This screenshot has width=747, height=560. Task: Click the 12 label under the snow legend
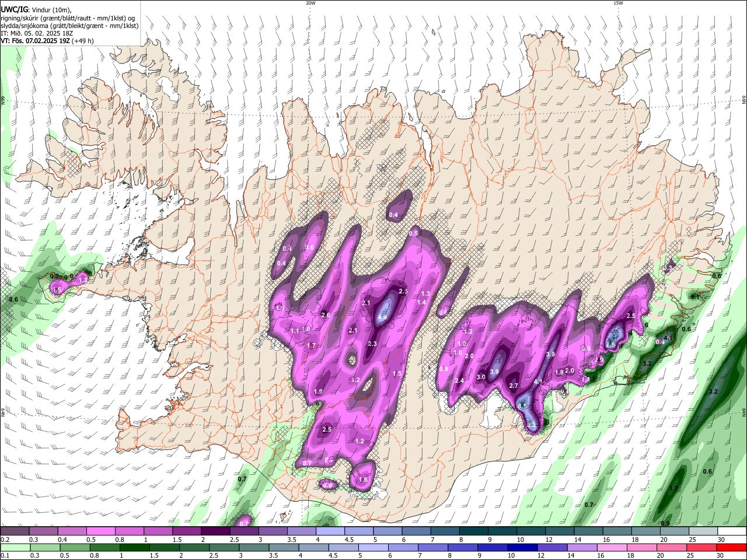point(549,540)
